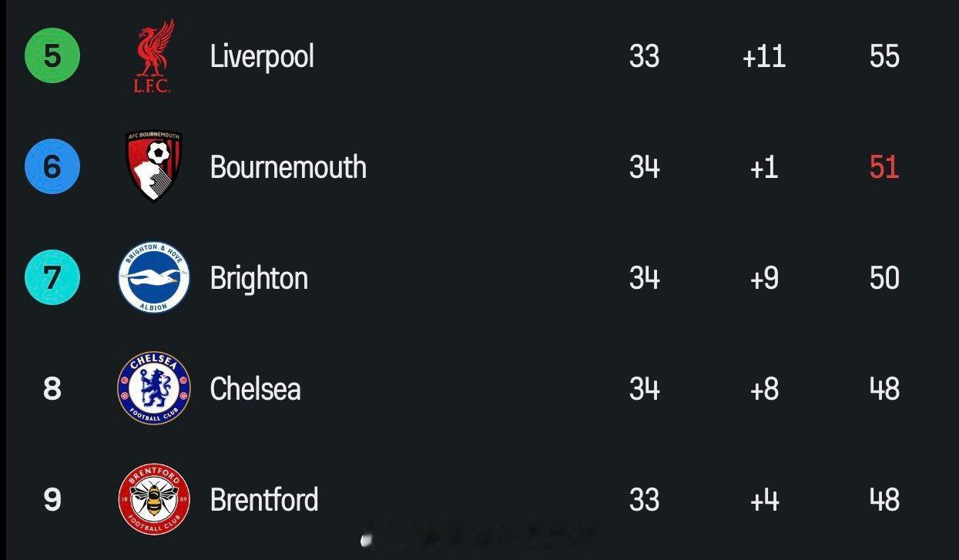
Task: Select the blue position 6 badge
Action: click(x=52, y=166)
